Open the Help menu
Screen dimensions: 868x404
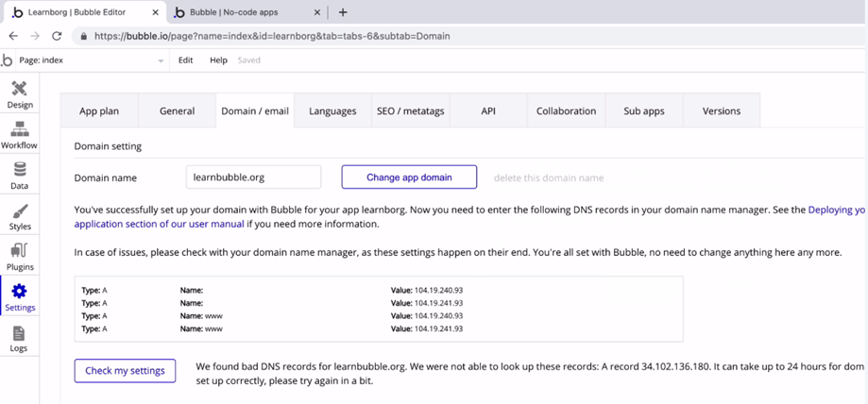[x=218, y=60]
